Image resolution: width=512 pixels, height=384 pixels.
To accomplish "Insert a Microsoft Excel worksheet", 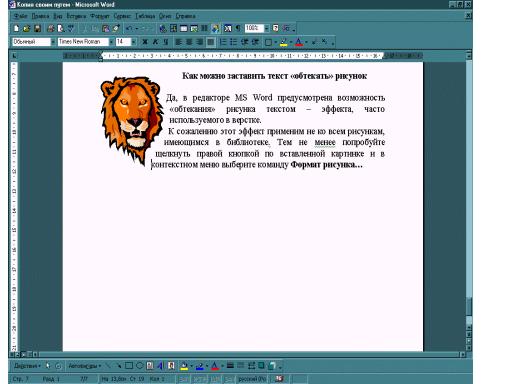I will pos(194,28).
